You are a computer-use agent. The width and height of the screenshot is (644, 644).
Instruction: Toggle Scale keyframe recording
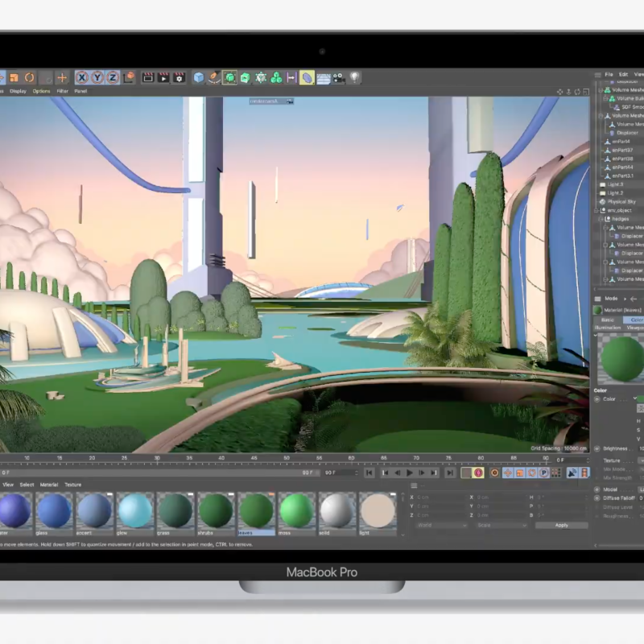[x=520, y=473]
